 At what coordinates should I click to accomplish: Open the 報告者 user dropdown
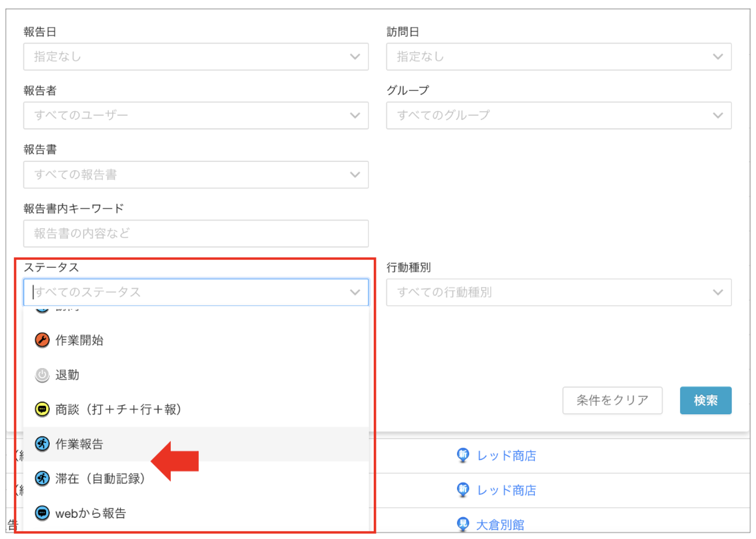(196, 116)
